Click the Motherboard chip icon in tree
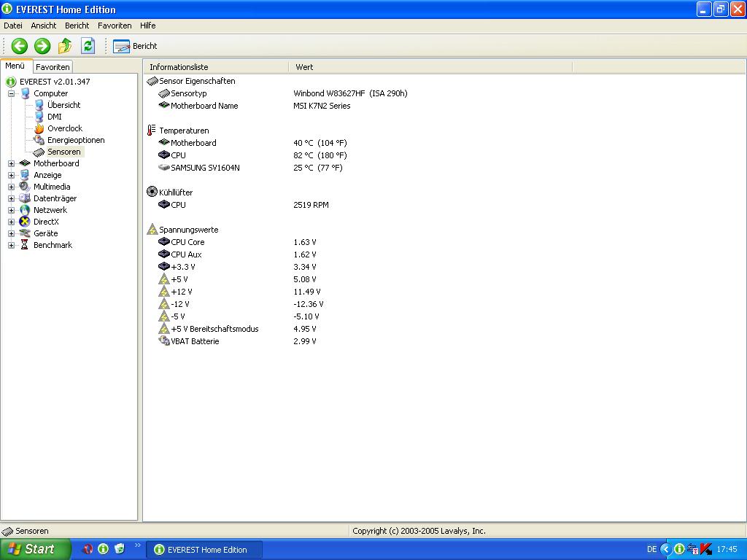The height and width of the screenshot is (560, 747). (x=25, y=163)
